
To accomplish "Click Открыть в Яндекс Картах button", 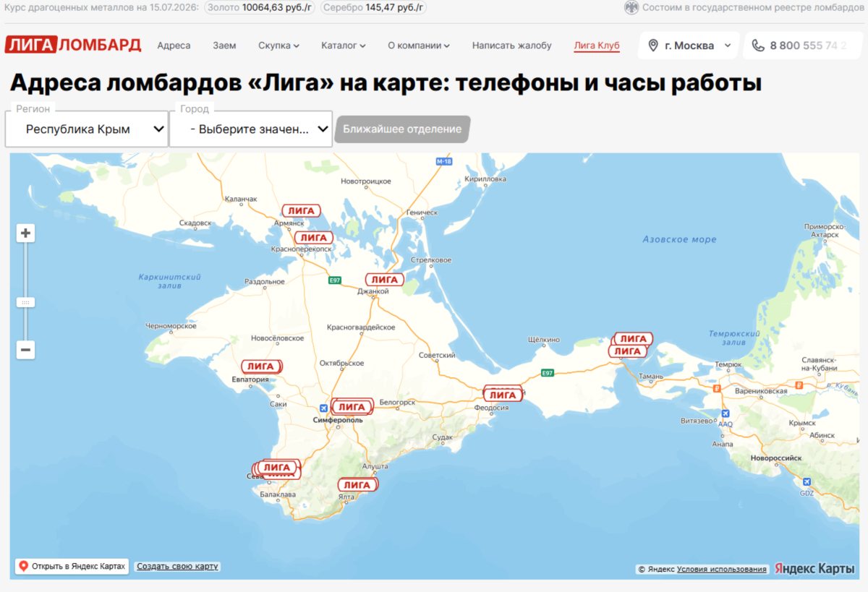I will point(72,566).
